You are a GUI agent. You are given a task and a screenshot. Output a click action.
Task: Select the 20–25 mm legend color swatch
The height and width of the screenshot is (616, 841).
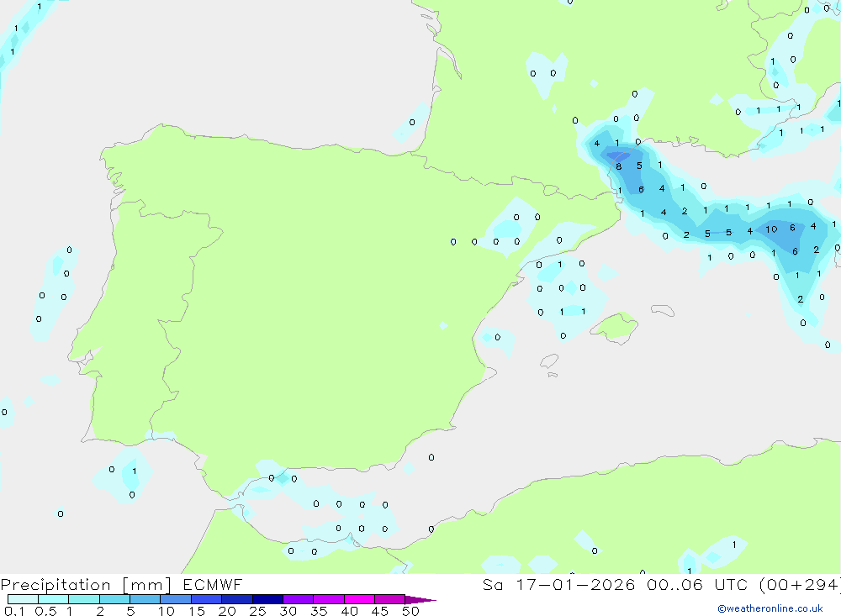click(236, 599)
